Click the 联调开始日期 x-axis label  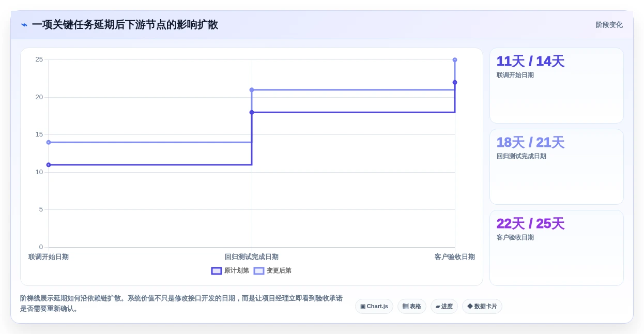tap(49, 257)
